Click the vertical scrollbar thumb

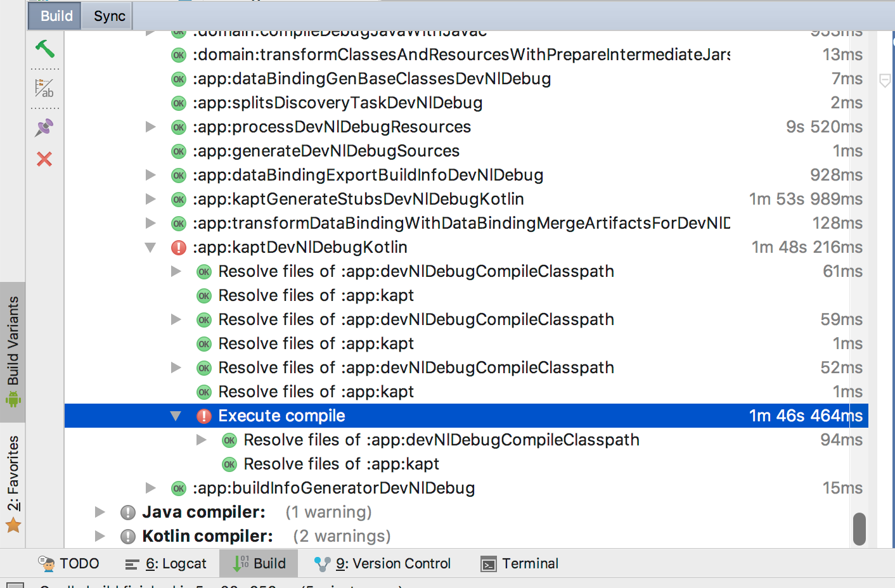click(859, 528)
